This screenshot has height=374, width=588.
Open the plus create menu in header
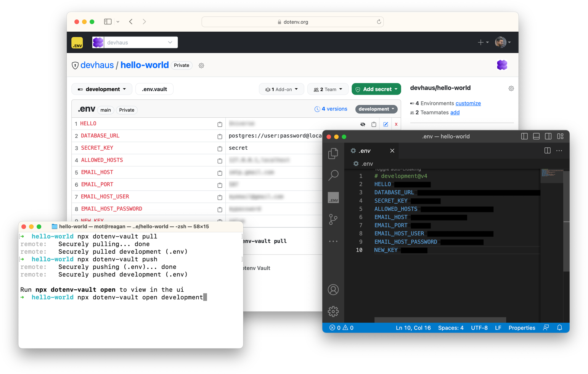[x=483, y=42]
